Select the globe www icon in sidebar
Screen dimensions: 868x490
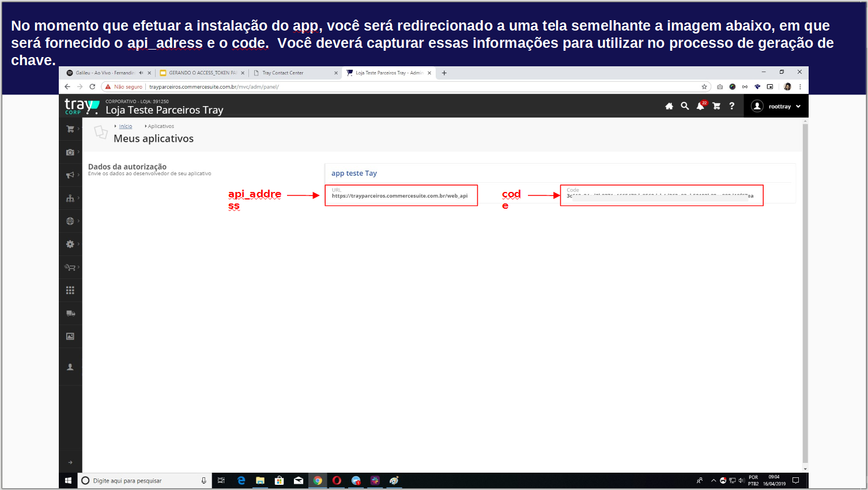point(70,221)
